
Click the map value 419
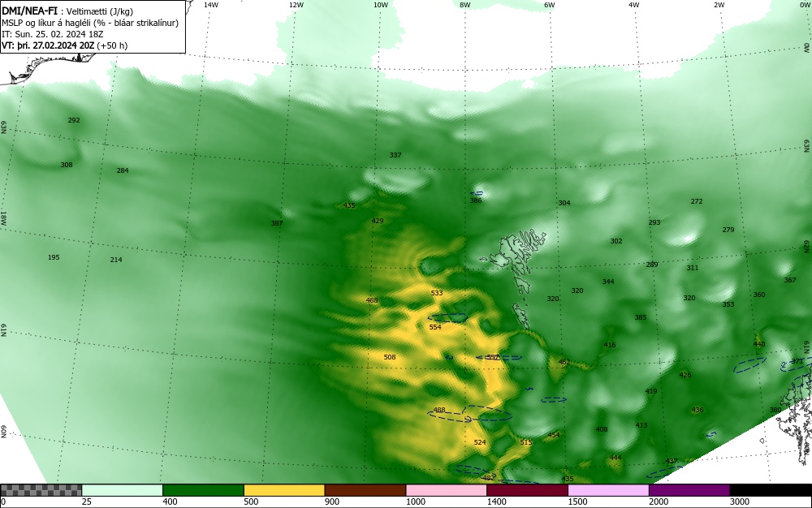coord(651,391)
